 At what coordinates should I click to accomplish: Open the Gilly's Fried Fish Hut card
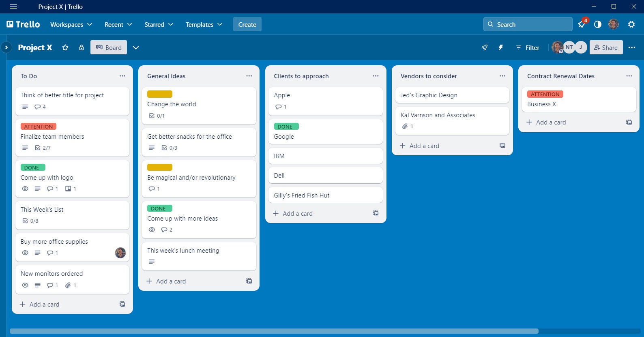click(326, 195)
